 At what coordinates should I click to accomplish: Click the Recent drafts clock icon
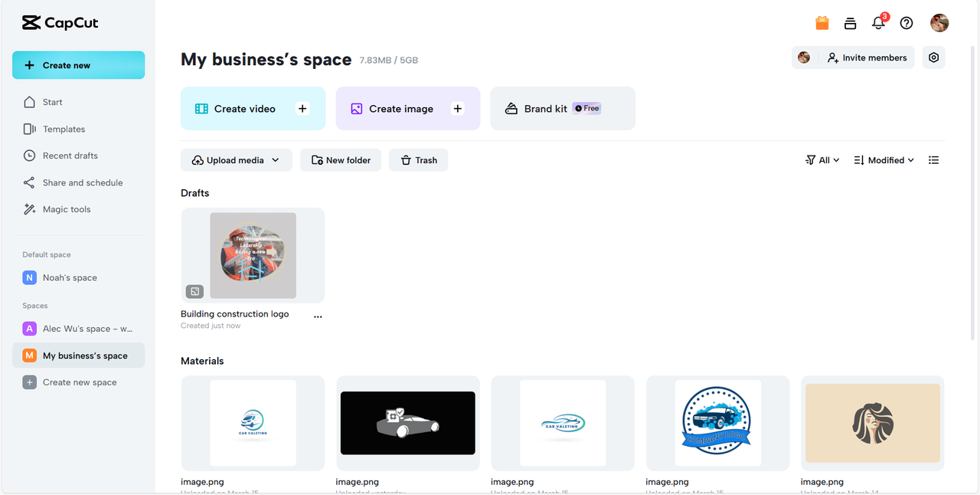(29, 156)
